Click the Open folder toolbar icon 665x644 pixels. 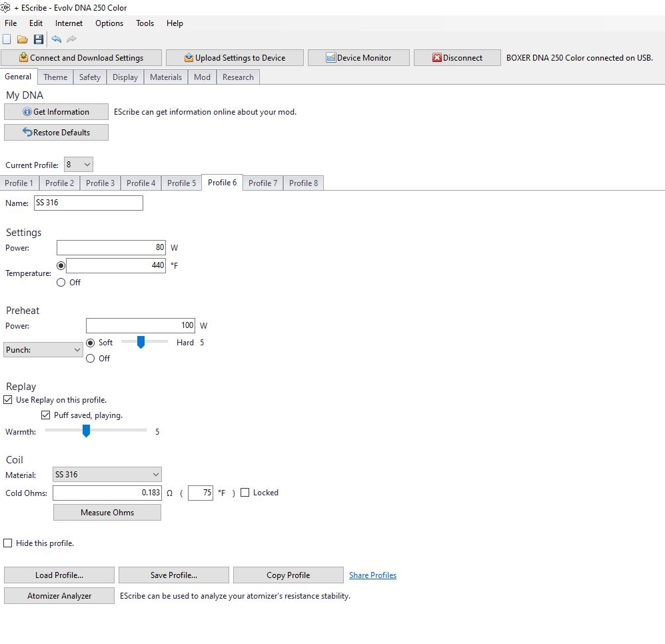tap(23, 39)
